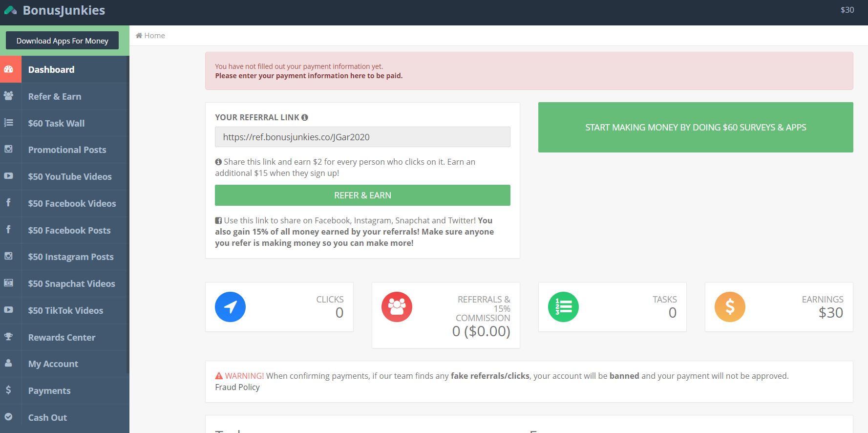The width and height of the screenshot is (868, 433).
Task: Click the sidebar scrollbar
Action: coord(128,215)
